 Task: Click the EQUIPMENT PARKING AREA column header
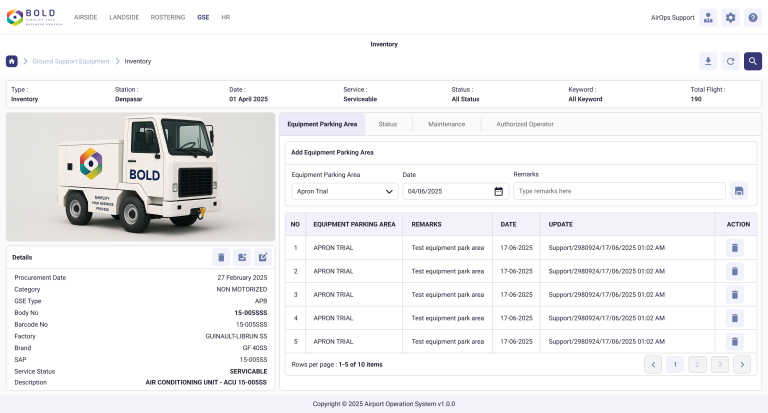coord(354,224)
